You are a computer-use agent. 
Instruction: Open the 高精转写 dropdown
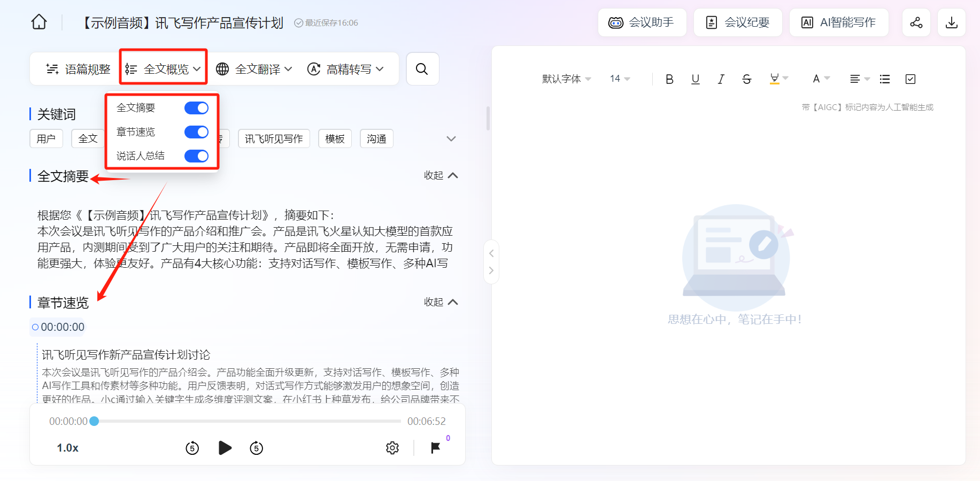(x=345, y=69)
